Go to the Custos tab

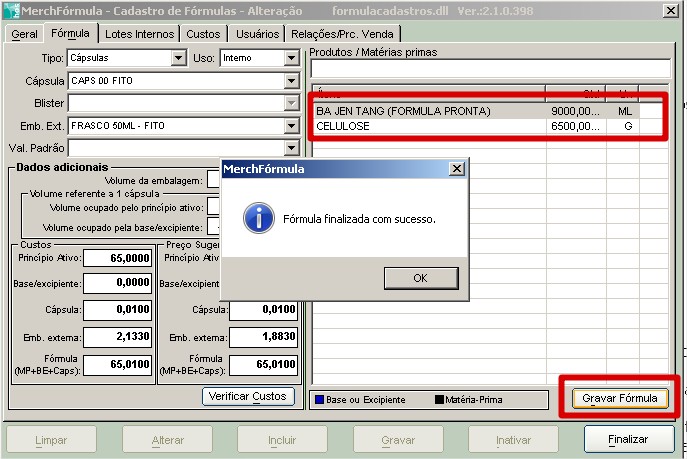pyautogui.click(x=204, y=34)
